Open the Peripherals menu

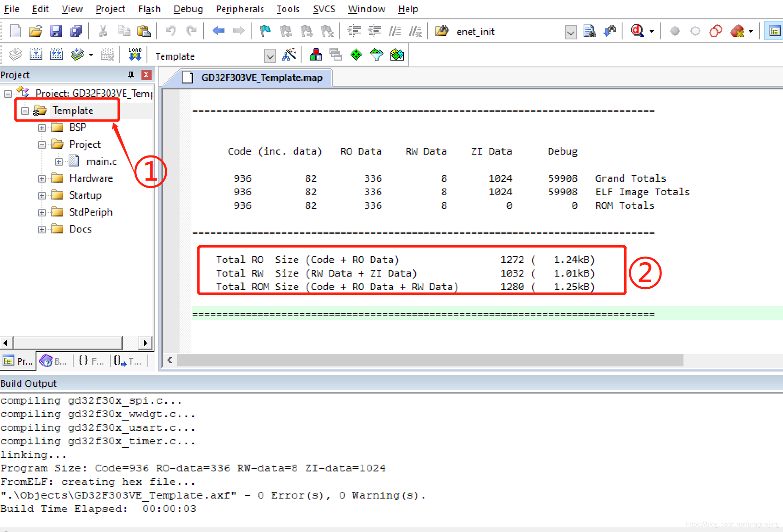click(x=240, y=9)
